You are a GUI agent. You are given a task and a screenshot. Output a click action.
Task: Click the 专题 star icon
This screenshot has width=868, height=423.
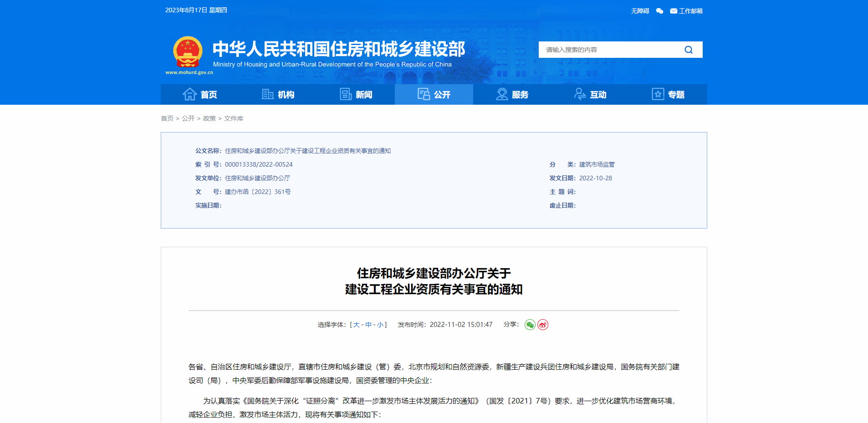tap(658, 94)
